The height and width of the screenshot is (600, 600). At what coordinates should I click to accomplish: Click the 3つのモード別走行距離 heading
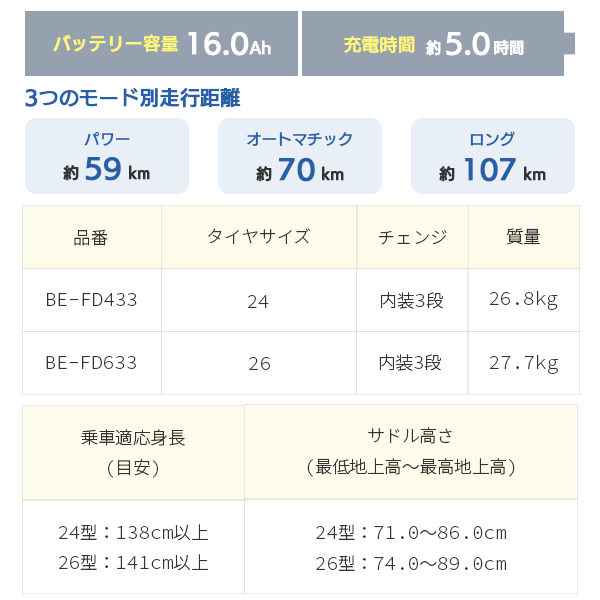tap(132, 98)
